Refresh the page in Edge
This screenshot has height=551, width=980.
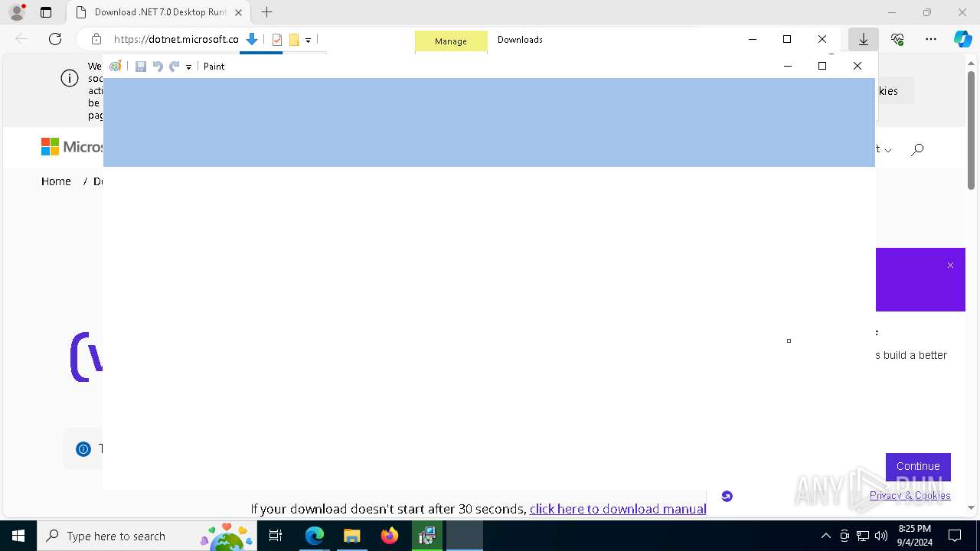[x=55, y=39]
